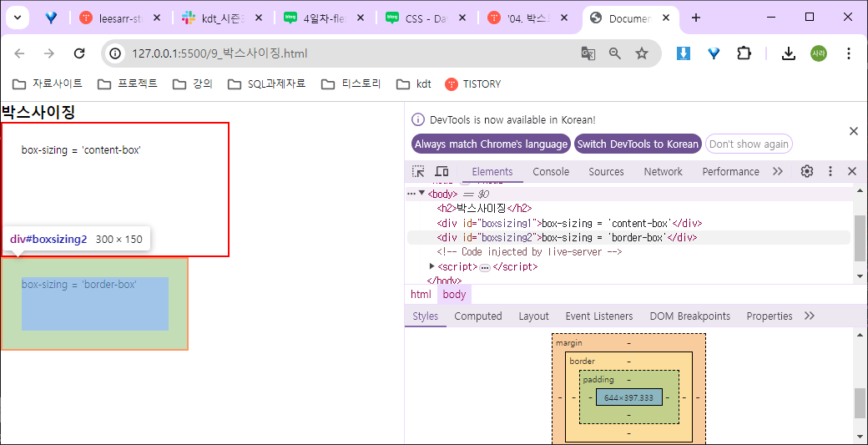The height and width of the screenshot is (445, 868).
Task: Open the kdt bookmark folder
Action: tap(414, 84)
